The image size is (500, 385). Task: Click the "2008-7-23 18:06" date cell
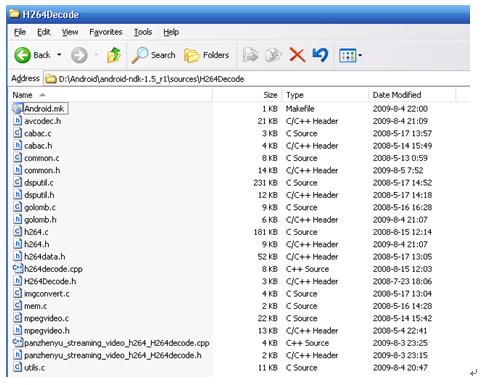(402, 281)
